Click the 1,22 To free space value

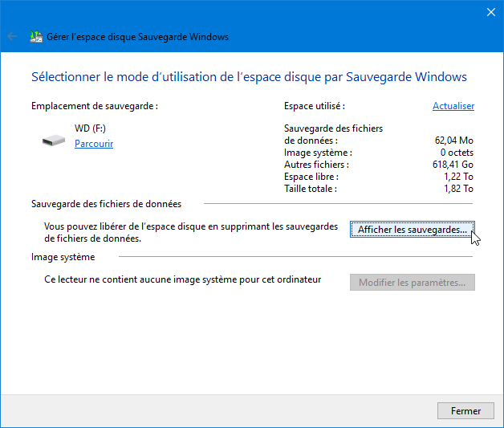458,177
